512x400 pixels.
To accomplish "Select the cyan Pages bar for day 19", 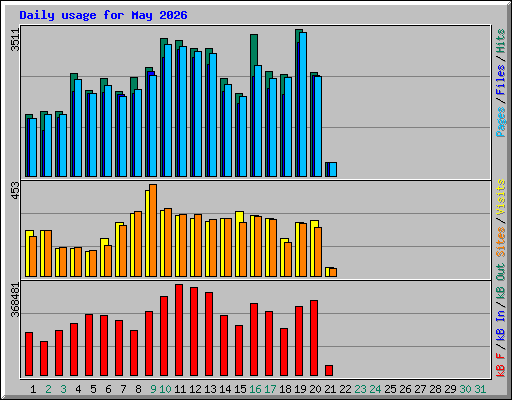I will pos(303,104).
